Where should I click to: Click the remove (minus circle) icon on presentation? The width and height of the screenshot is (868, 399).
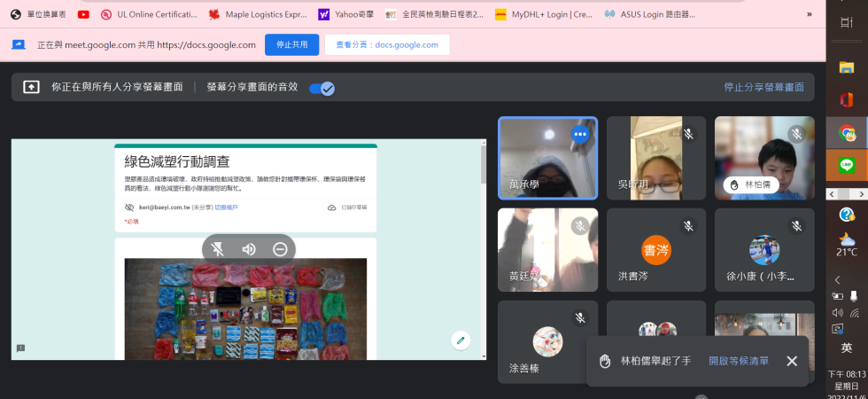(x=280, y=249)
